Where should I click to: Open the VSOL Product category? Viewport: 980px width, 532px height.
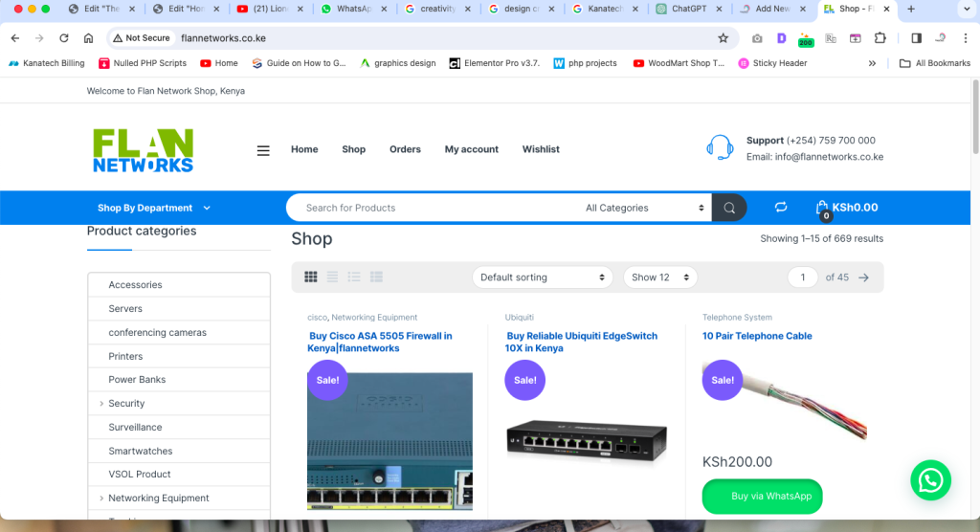point(140,475)
